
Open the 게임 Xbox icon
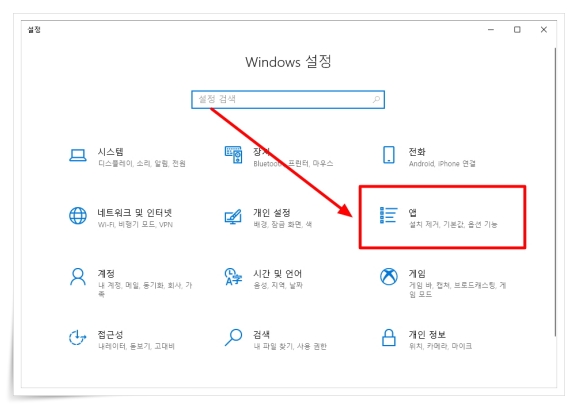tap(389, 276)
